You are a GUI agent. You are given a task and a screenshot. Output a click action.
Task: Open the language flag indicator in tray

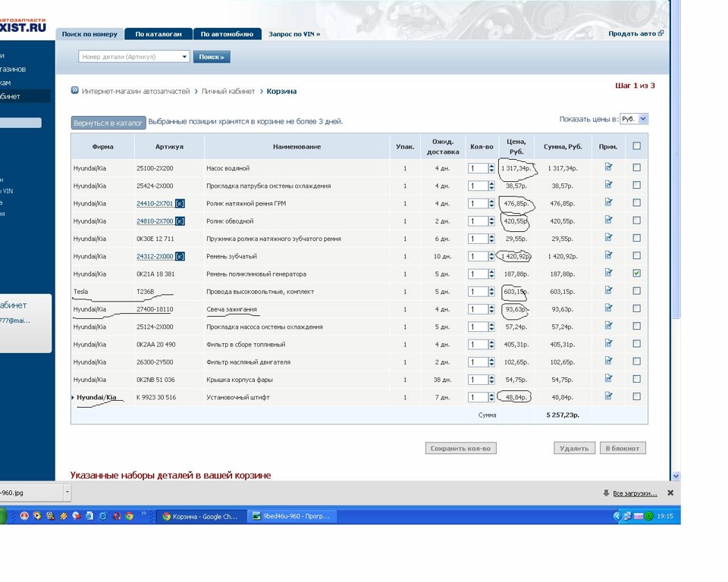(639, 516)
